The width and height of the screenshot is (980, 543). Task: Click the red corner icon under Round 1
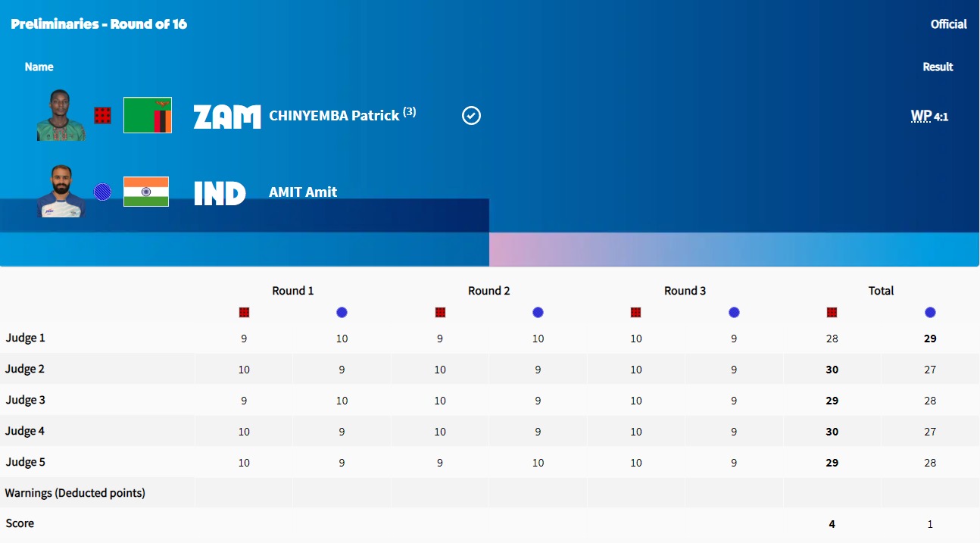(x=244, y=312)
